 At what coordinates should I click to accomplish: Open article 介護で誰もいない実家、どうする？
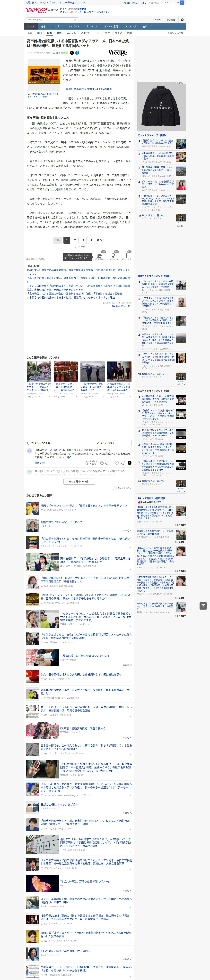coord(61,522)
